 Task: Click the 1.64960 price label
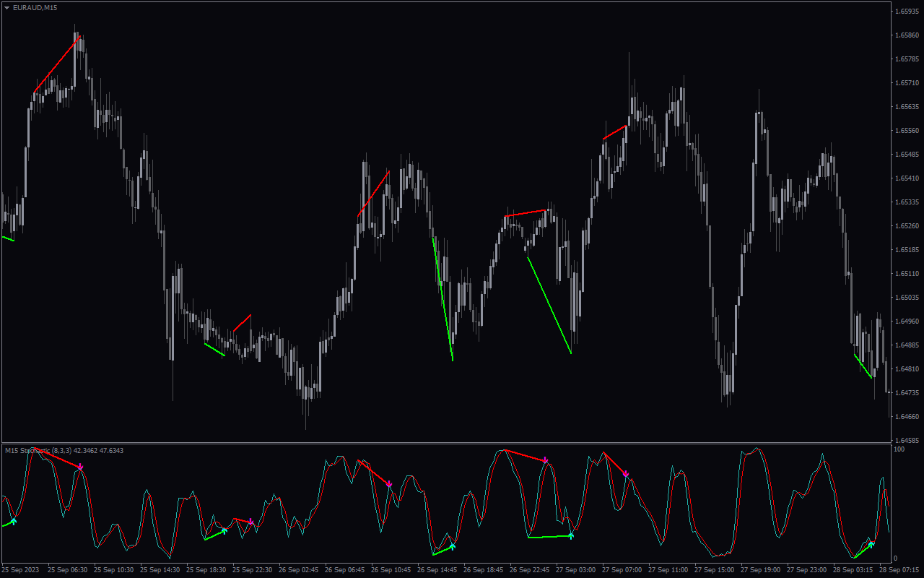[907, 322]
